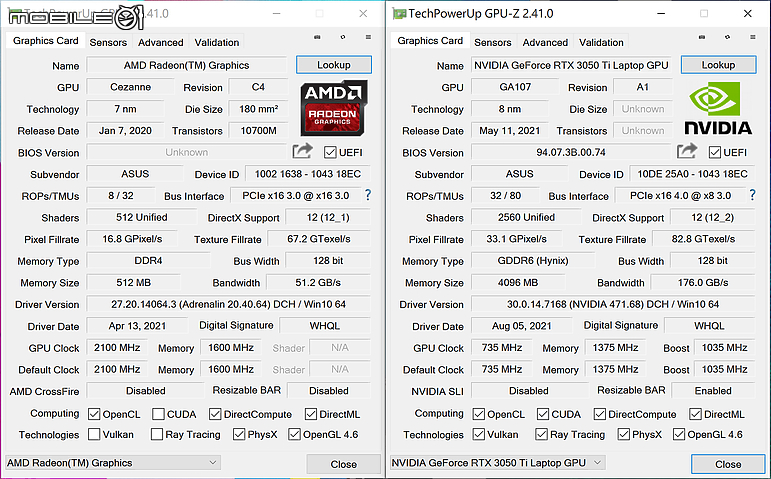Toggle CUDA checkbox in NVIDIA window

[543, 414]
